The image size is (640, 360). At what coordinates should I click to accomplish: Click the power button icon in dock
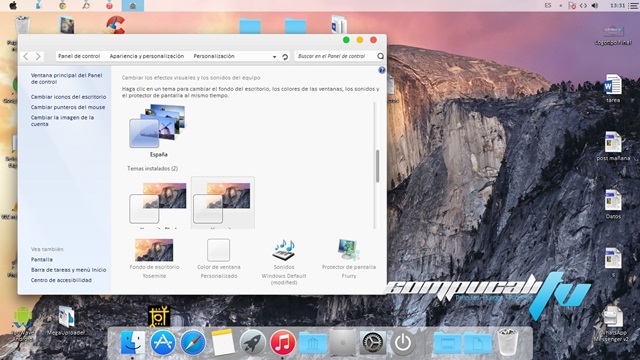[x=403, y=342]
